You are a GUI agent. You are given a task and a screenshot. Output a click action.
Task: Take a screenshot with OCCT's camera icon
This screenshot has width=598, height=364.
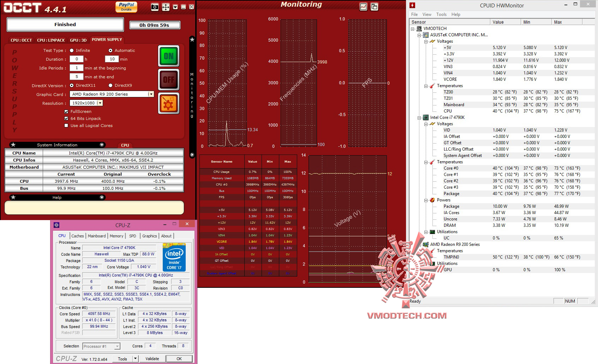click(155, 7)
